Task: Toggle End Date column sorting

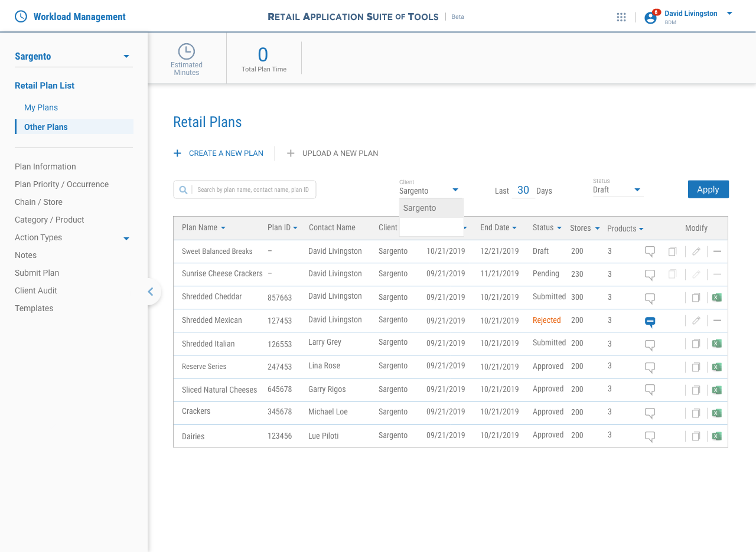Action: point(515,227)
